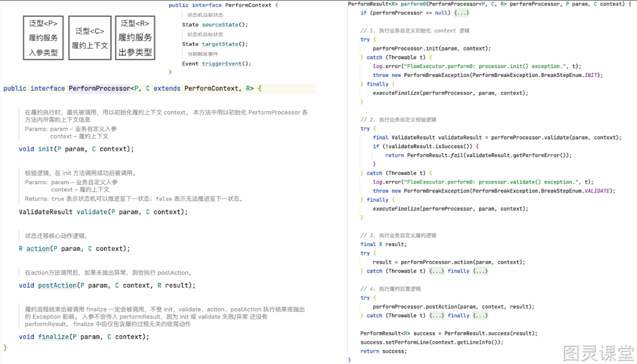Click the log.error line for processor.validate() exception
The height and width of the screenshot is (364, 637).
point(483,182)
